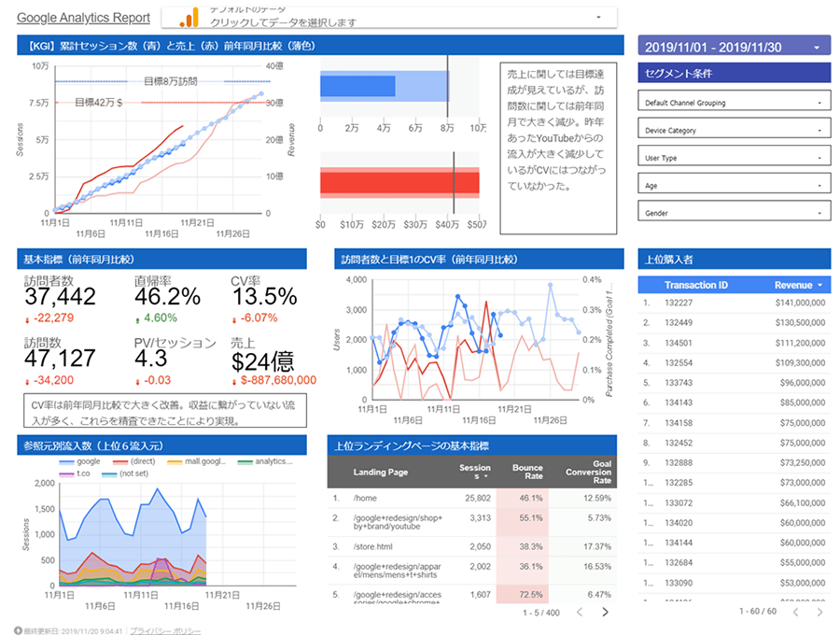This screenshot has height=635, width=840.
Task: Toggle the (direct) series in legend
Action: click(133, 461)
